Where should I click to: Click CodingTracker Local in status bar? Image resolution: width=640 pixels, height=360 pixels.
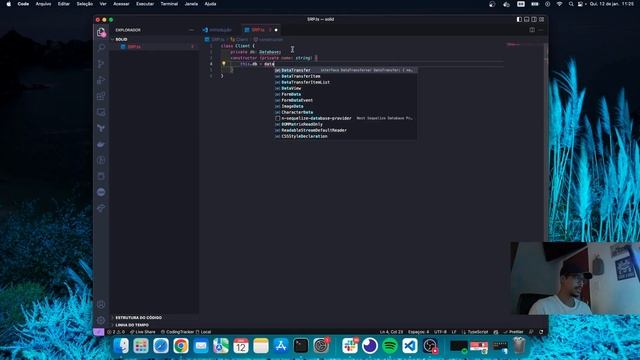[x=186, y=332]
